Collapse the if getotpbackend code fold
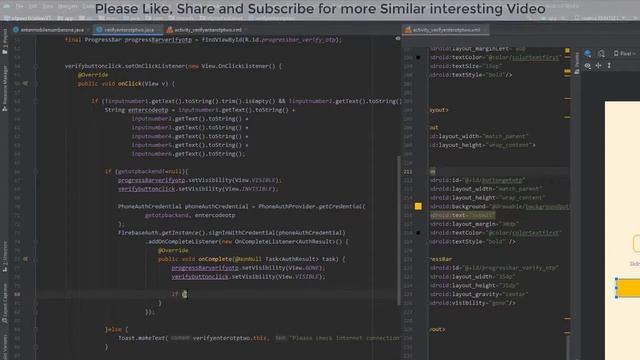The height and width of the screenshot is (360, 640). click(x=36, y=171)
